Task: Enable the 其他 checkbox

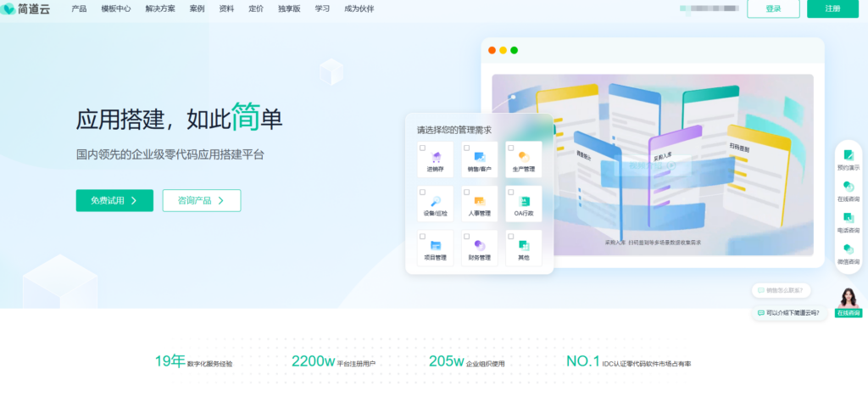Action: 510,237
